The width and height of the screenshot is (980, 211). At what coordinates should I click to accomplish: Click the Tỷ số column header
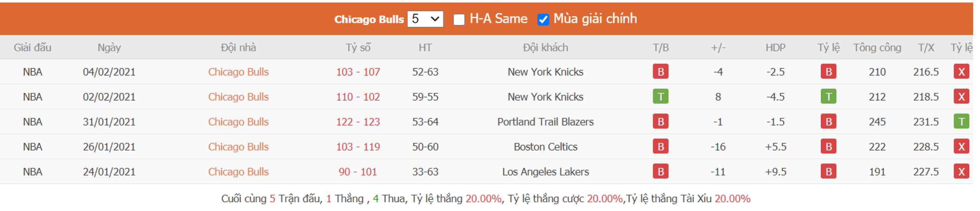[x=358, y=48]
